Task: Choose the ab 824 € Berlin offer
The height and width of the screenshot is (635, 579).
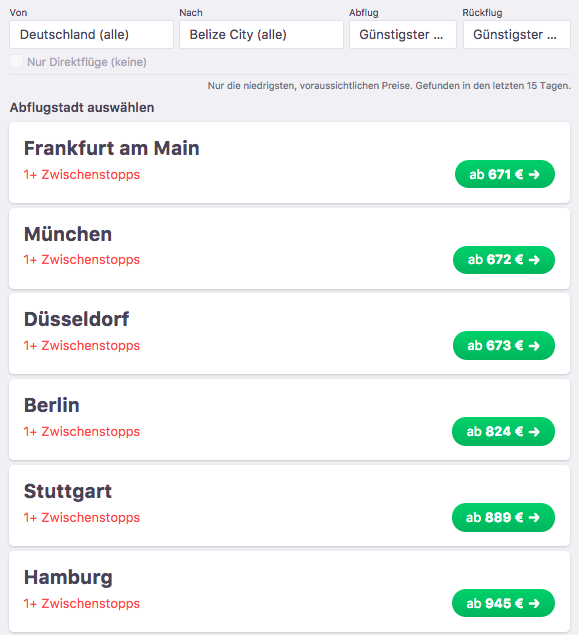Action: click(503, 432)
